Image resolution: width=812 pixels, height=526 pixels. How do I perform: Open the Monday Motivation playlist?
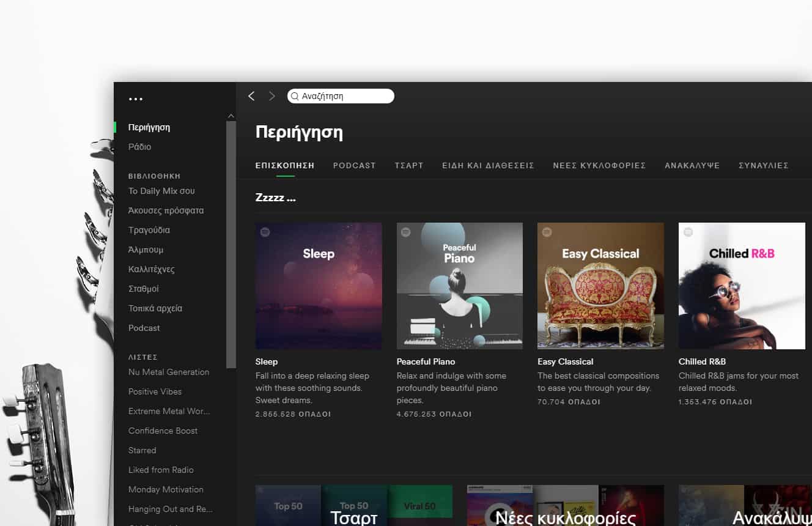pyautogui.click(x=166, y=489)
